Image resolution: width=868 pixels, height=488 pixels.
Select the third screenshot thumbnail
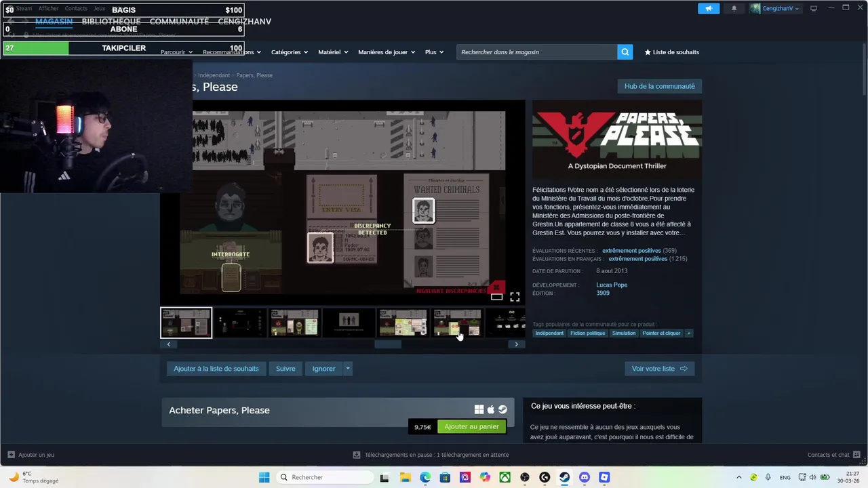click(294, 323)
